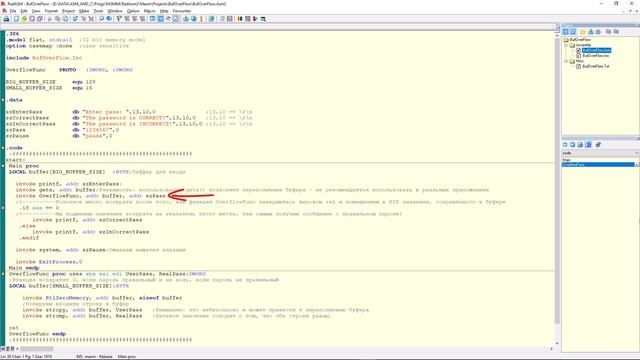
Task: Click the Delete (X) toolbar icon
Action: pyautogui.click(x=91, y=19)
